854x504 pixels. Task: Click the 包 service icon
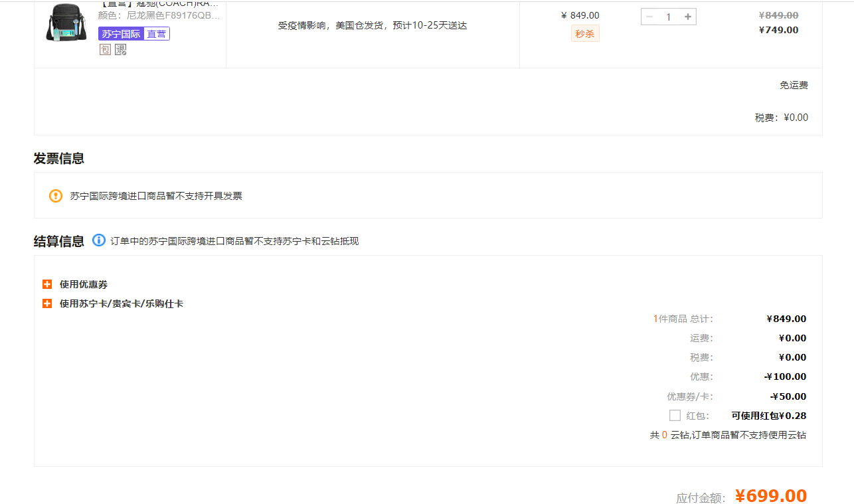pos(105,50)
